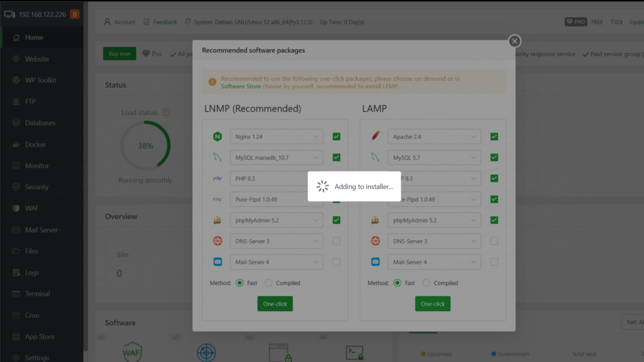
Task: Expand the LNMP PHP 8.3 dropdown
Action: [x=276, y=178]
